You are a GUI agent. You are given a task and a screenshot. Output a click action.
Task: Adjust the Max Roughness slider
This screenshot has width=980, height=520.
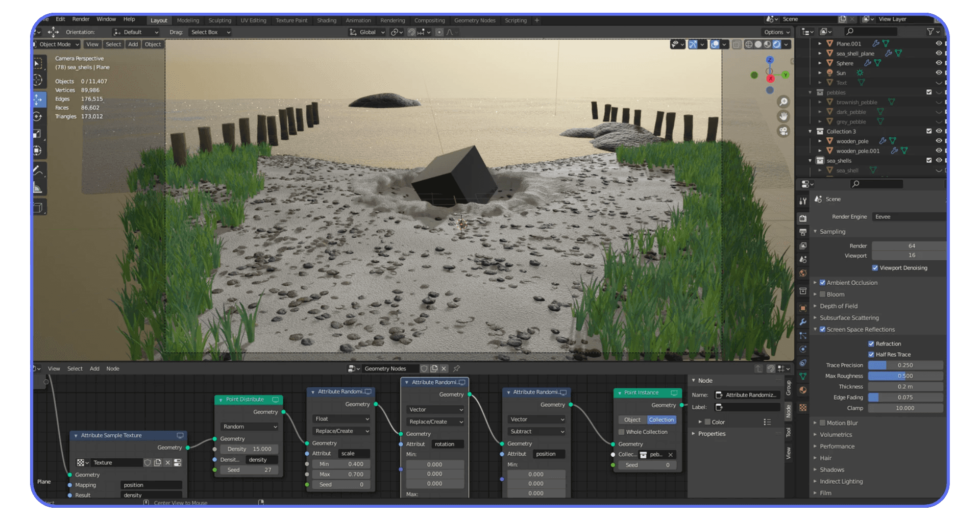point(905,376)
